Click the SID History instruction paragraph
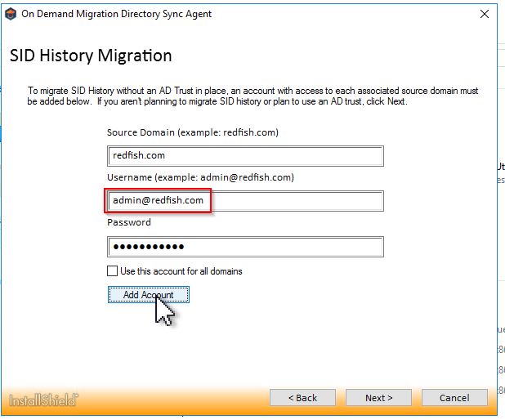505x420 pixels. coord(252,96)
